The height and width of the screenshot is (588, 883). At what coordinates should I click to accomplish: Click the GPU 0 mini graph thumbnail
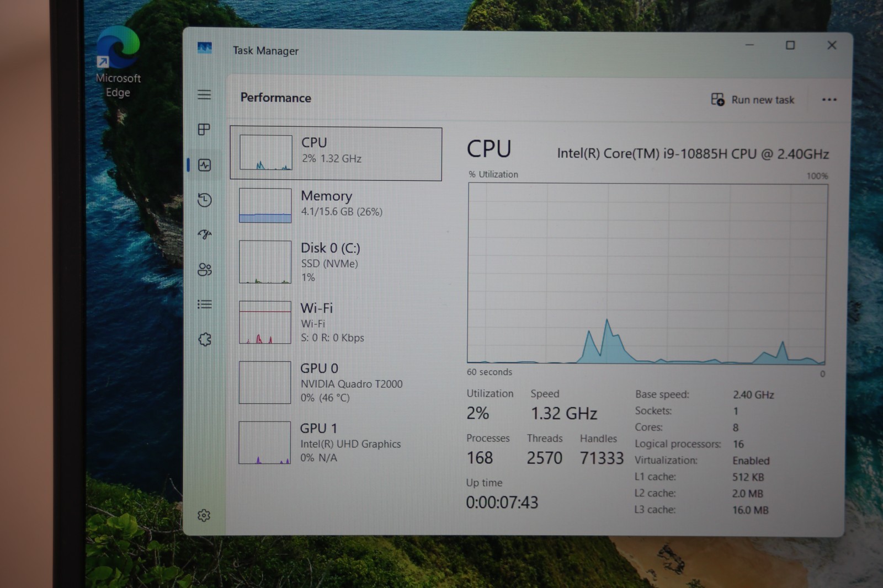tap(265, 382)
